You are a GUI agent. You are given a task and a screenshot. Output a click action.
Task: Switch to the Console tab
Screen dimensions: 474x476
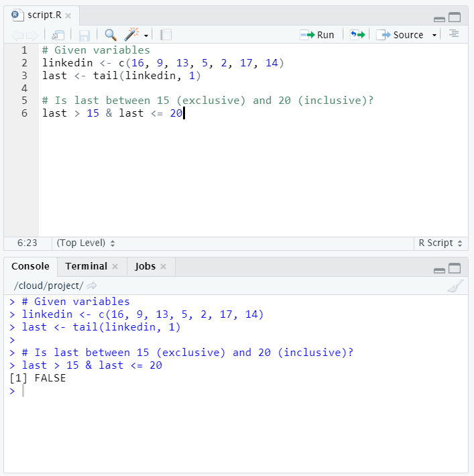(x=30, y=266)
